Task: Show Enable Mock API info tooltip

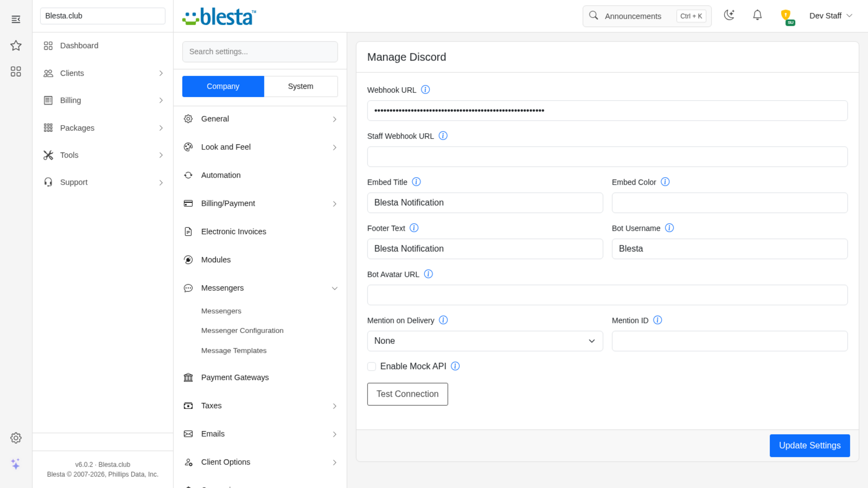Action: [x=455, y=366]
